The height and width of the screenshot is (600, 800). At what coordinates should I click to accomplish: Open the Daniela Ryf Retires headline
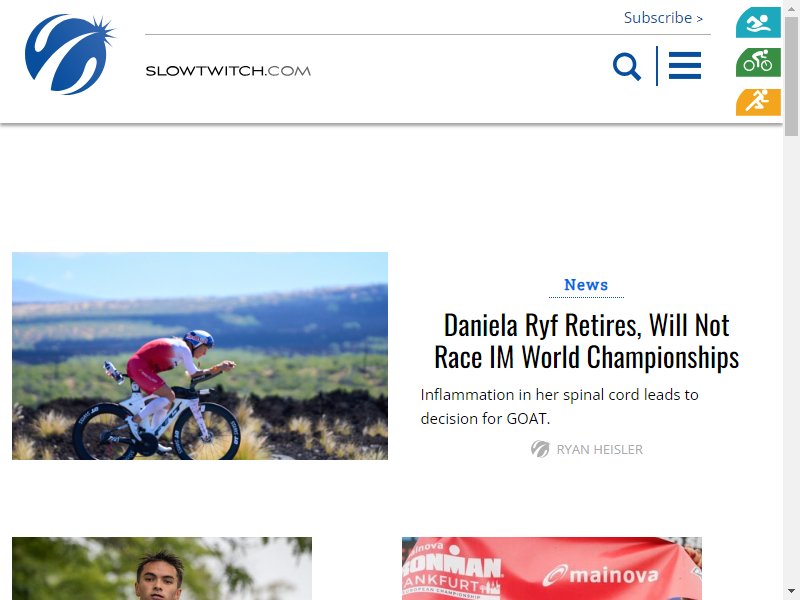586,341
